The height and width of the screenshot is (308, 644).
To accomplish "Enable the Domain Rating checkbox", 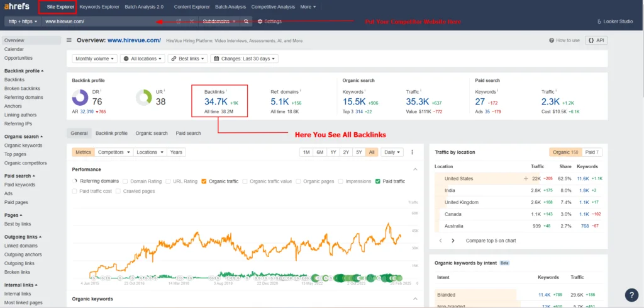I will 126,181.
